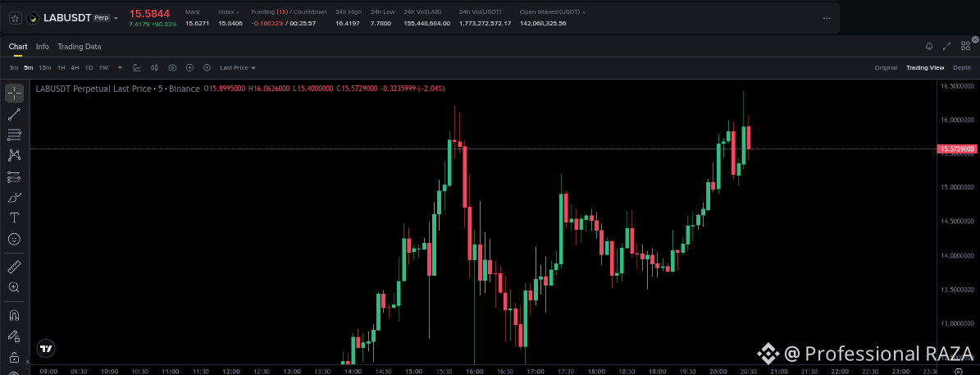This screenshot has height=375, width=980.
Task: Dismiss the small x badge near the grid icon
Action: point(975,40)
